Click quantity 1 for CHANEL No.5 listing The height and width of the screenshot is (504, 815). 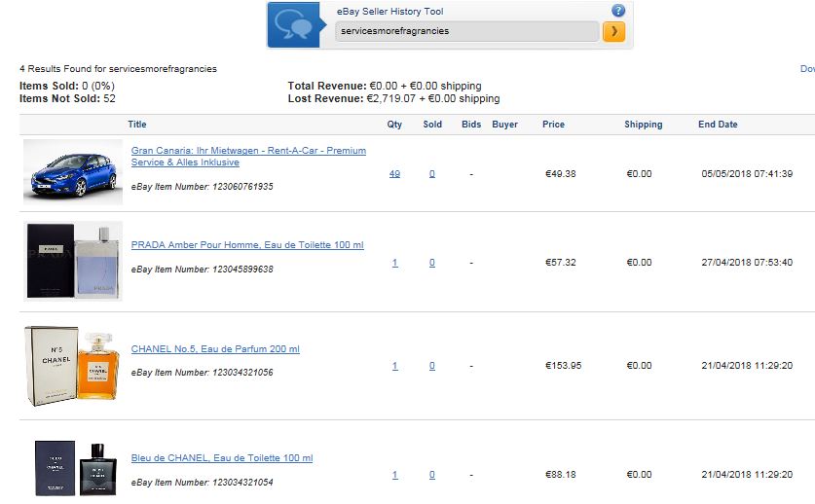[395, 366]
